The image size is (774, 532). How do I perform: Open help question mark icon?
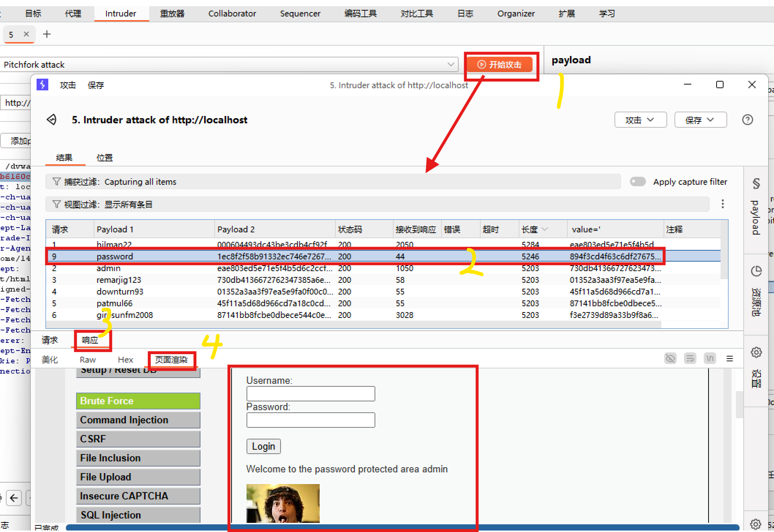pyautogui.click(x=747, y=120)
